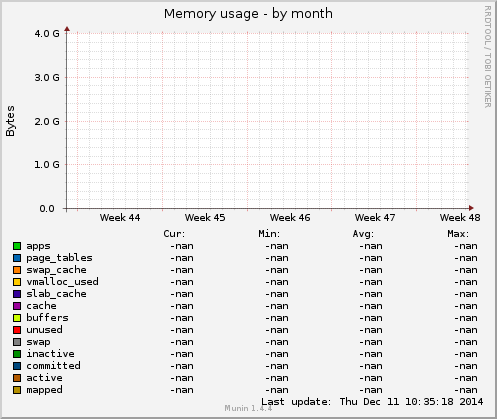Select the 'active' legend label
Viewport: 497px width, 419px height.
click(44, 378)
